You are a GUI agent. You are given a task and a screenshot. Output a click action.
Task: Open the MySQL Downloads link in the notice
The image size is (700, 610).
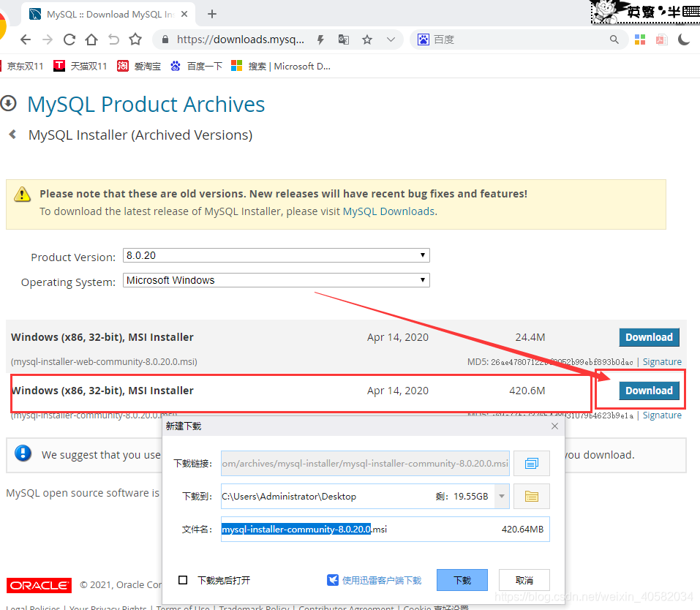(389, 211)
